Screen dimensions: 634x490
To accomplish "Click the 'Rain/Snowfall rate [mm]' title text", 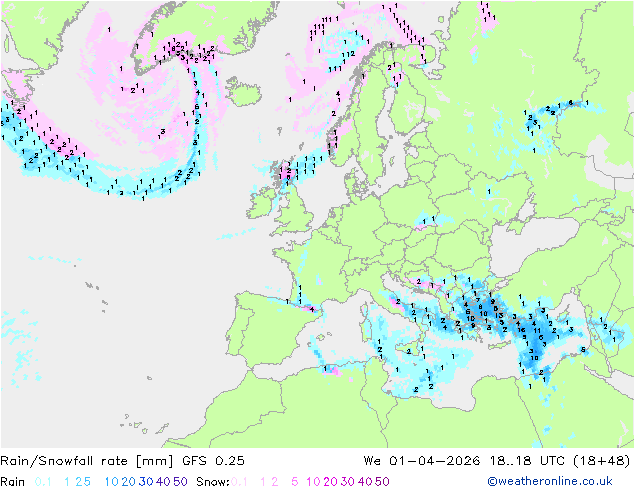I will pyautogui.click(x=87, y=461).
